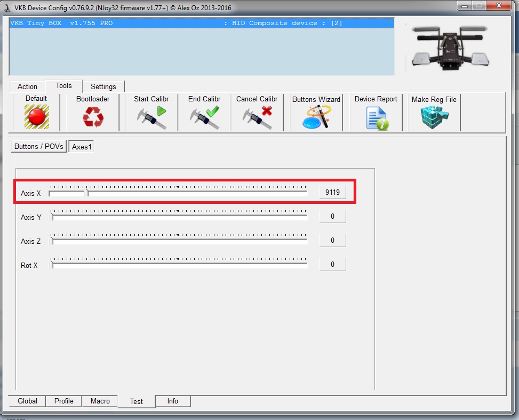The width and height of the screenshot is (519, 420).
Task: Click the device picture thumbnail
Action: click(x=452, y=48)
